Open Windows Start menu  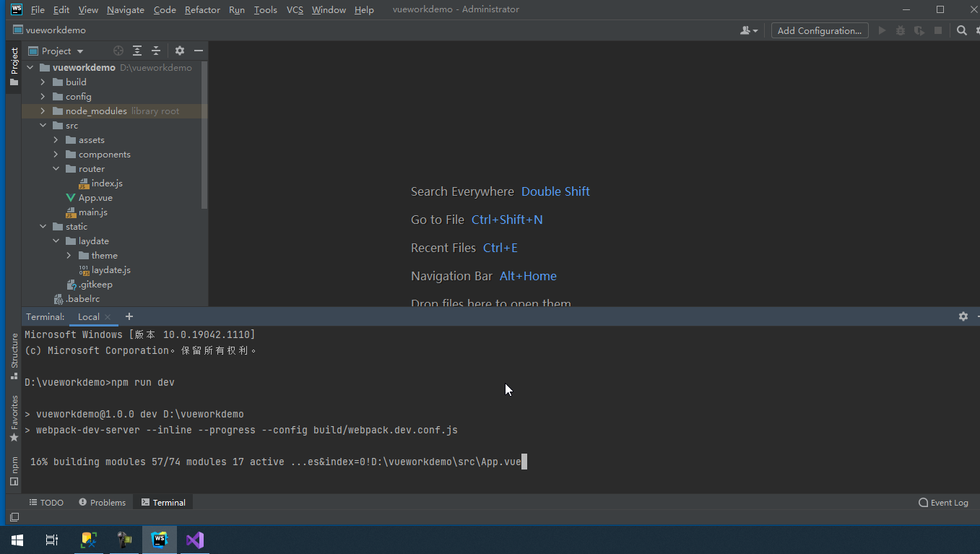tap(17, 540)
